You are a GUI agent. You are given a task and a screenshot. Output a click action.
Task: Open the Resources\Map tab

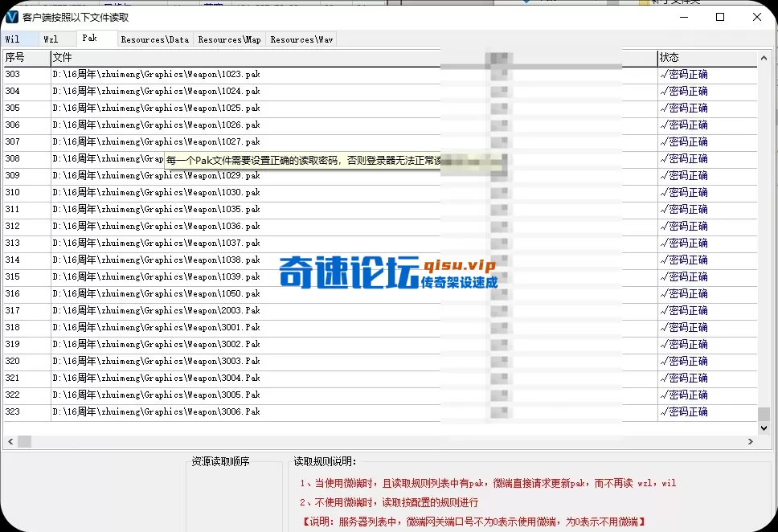[228, 39]
